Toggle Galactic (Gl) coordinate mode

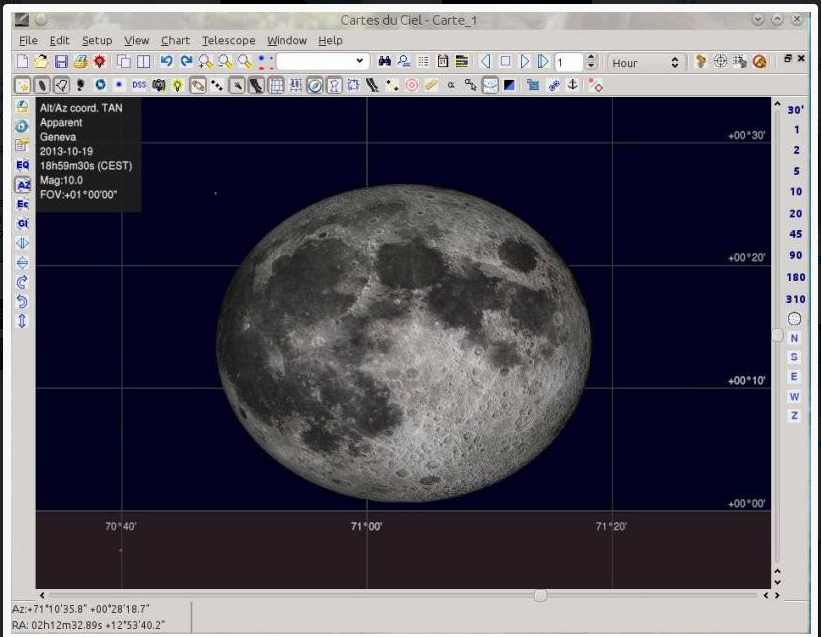tap(22, 223)
